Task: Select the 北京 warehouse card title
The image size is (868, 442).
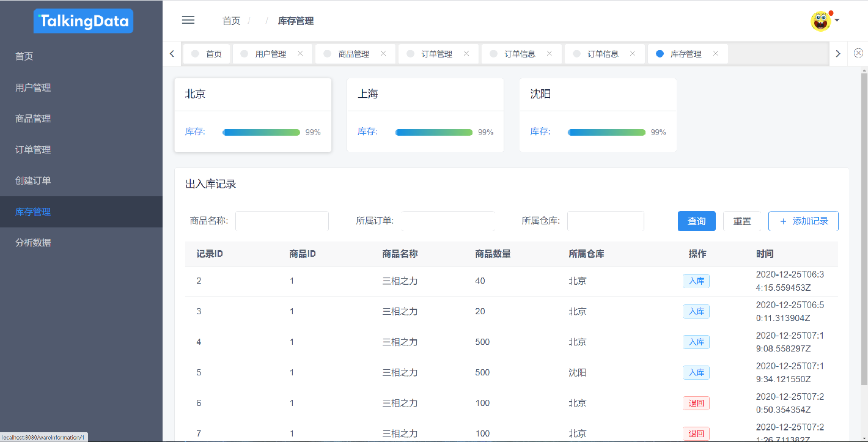Action: (195, 94)
